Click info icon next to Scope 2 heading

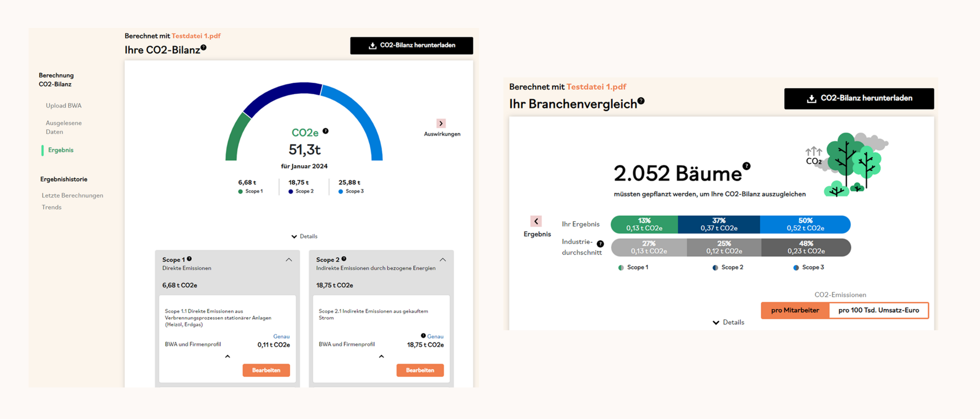click(344, 259)
